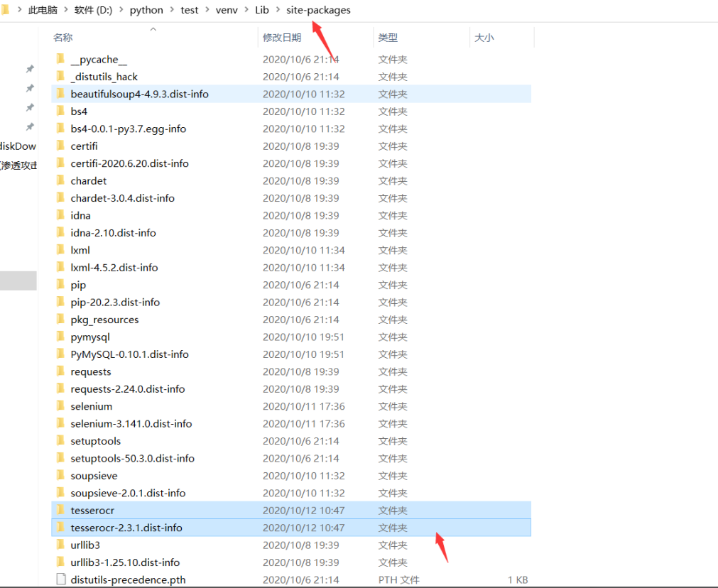The height and width of the screenshot is (588, 718).
Task: Select the _distutils_hack folder icon
Action: tap(60, 76)
